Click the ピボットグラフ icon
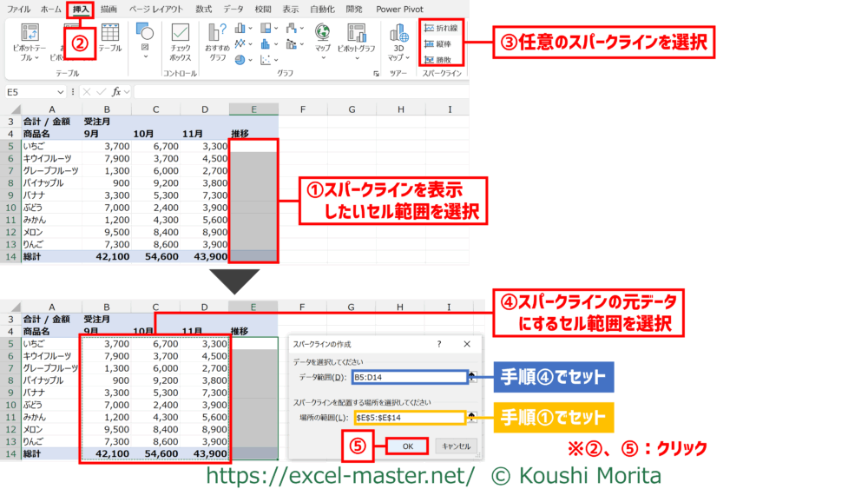 point(356,35)
